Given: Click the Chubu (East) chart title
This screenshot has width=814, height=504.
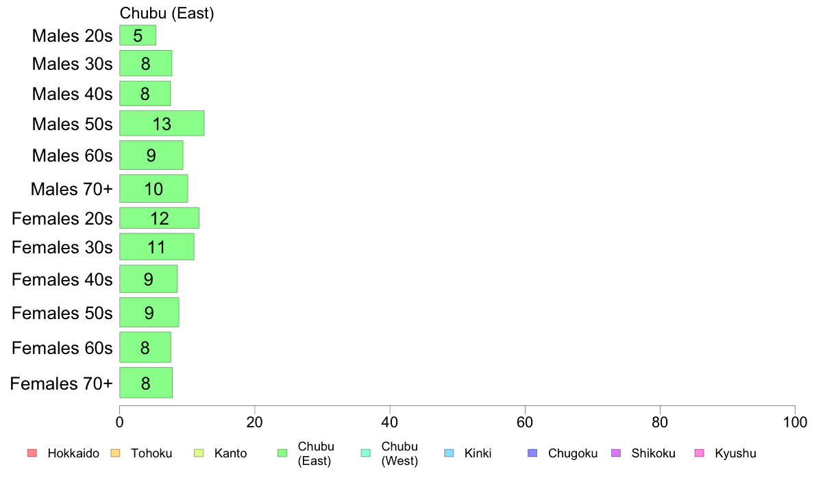Looking at the screenshot, I should 166,13.
